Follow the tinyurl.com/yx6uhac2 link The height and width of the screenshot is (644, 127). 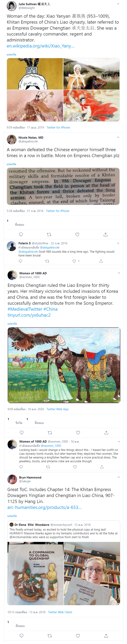(x=29, y=315)
